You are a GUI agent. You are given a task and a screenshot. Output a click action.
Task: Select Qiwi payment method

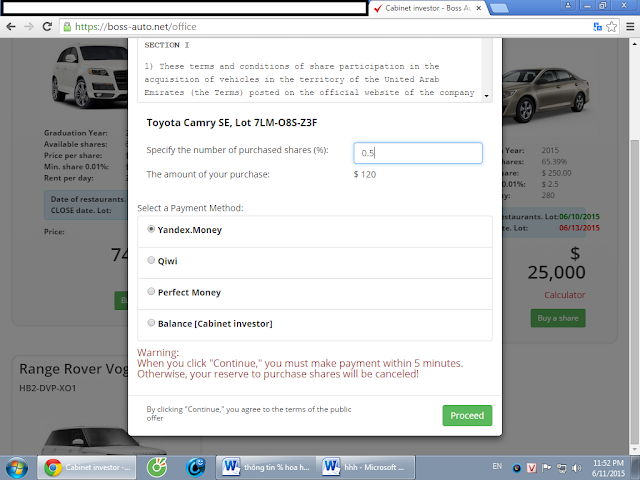[151, 260]
